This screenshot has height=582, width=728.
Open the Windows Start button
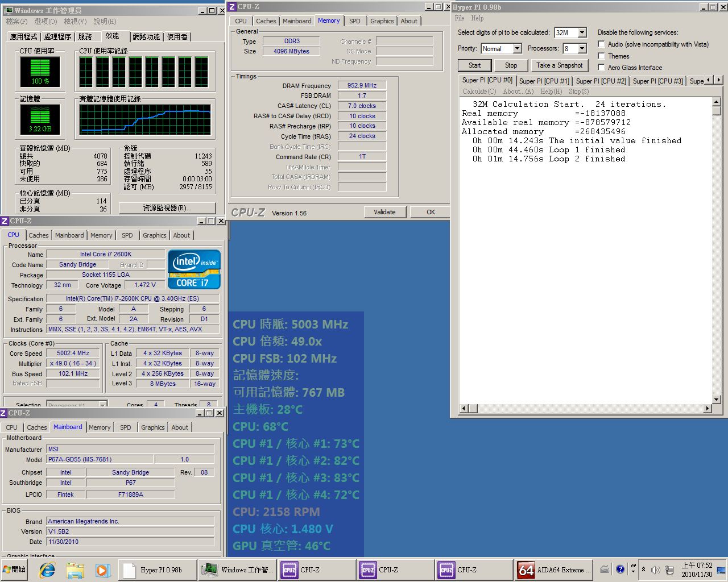pyautogui.click(x=15, y=569)
